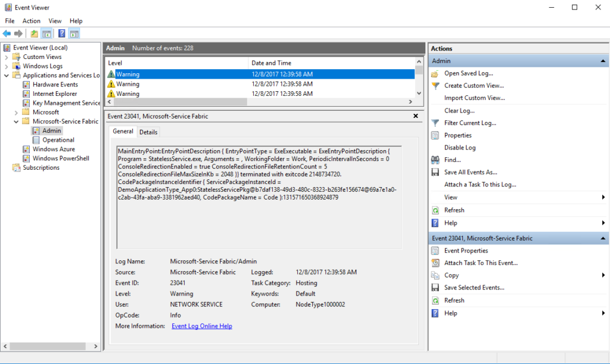610x364 pixels.
Task: Open the Action menu
Action: (x=32, y=21)
